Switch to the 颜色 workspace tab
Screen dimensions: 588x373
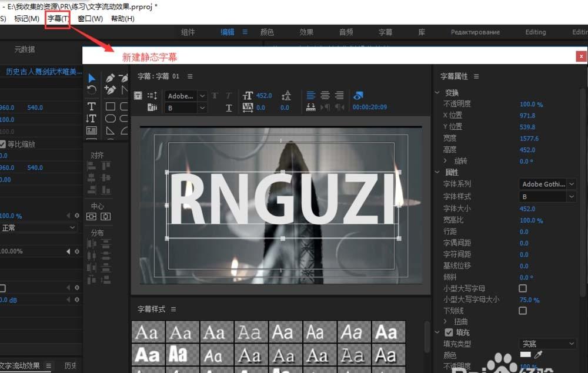[267, 32]
